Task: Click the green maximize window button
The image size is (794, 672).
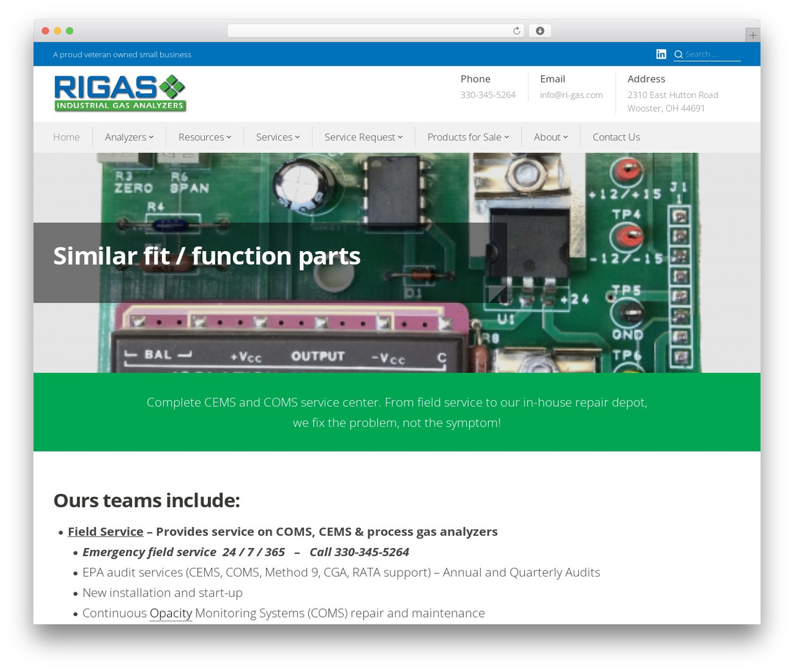Action: 69,31
